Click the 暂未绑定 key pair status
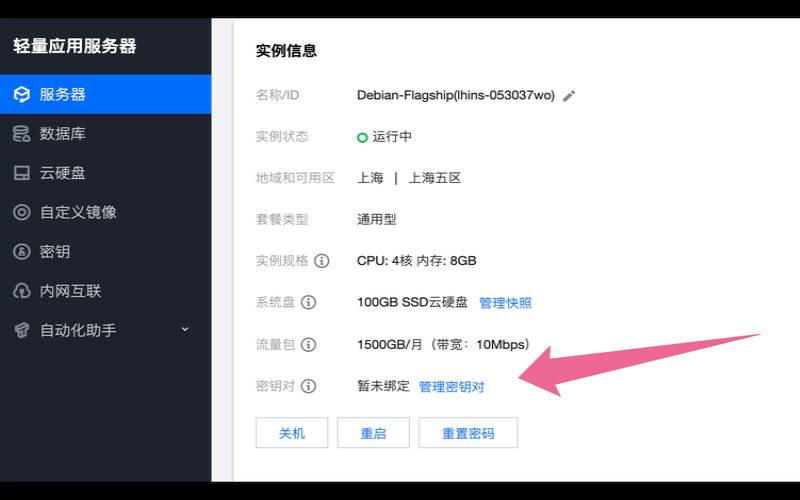 pos(383,386)
